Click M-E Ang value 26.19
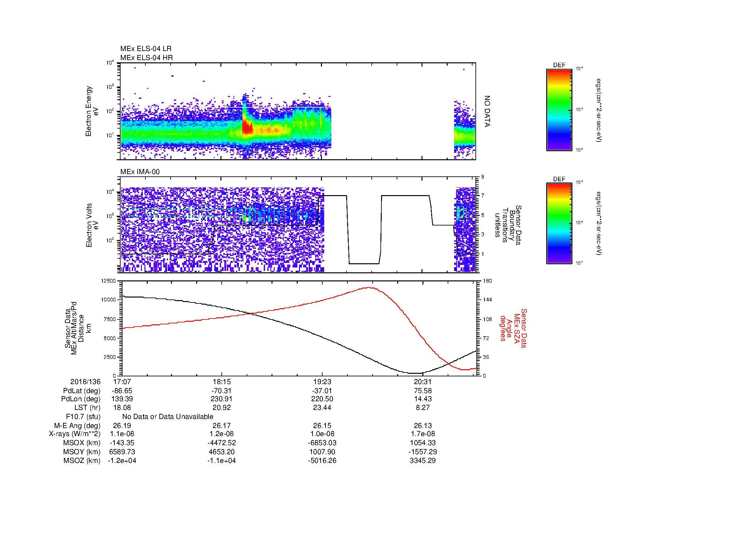This screenshot has height=534, width=756. point(122,425)
